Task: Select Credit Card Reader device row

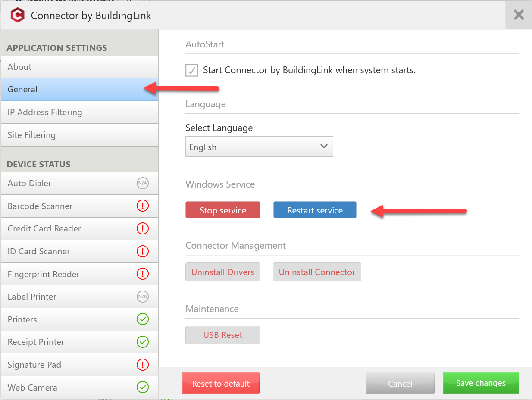Action: (x=79, y=228)
